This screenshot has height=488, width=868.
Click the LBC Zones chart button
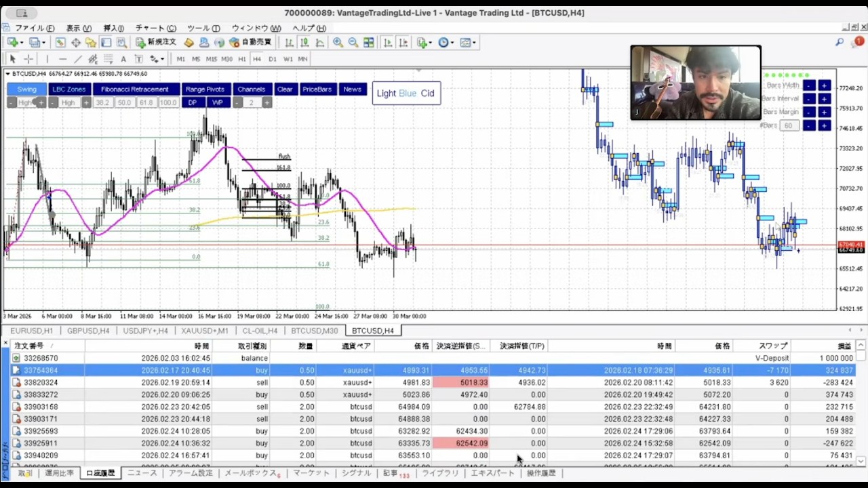point(69,89)
